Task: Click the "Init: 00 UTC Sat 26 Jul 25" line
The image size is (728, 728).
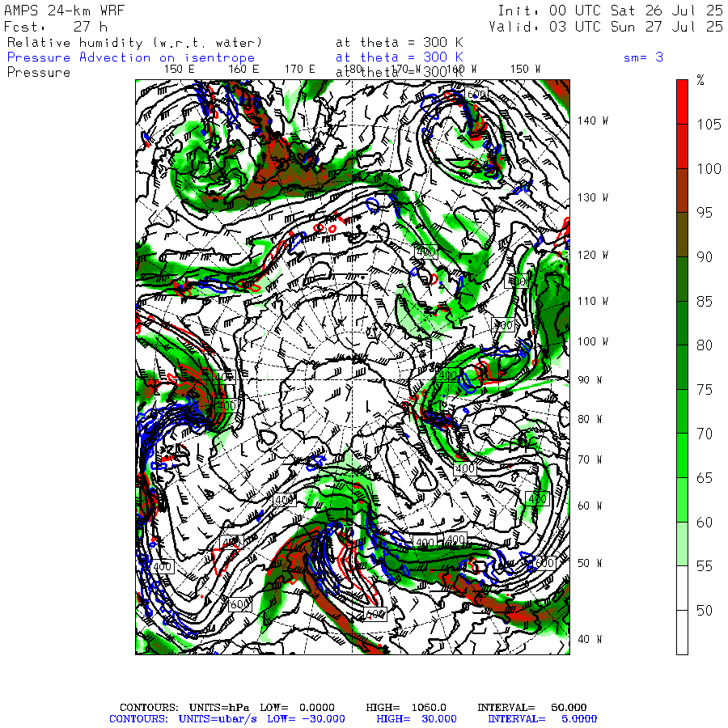Action: pos(610,11)
